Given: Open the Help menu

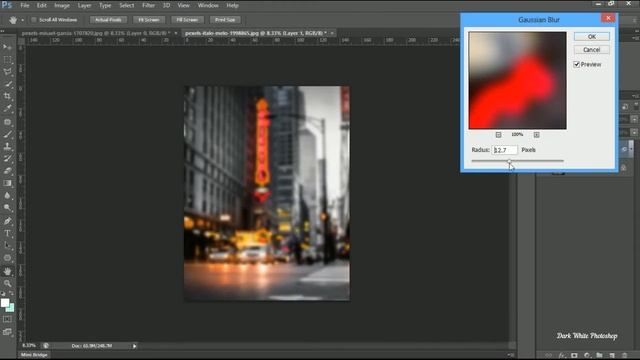Looking at the screenshot, I should [x=232, y=5].
